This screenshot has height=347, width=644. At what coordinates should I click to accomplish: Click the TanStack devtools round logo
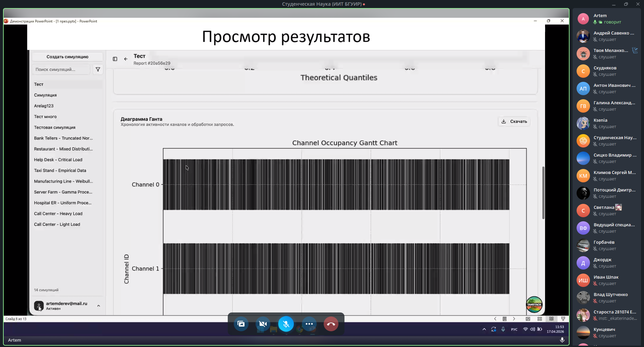(534, 304)
